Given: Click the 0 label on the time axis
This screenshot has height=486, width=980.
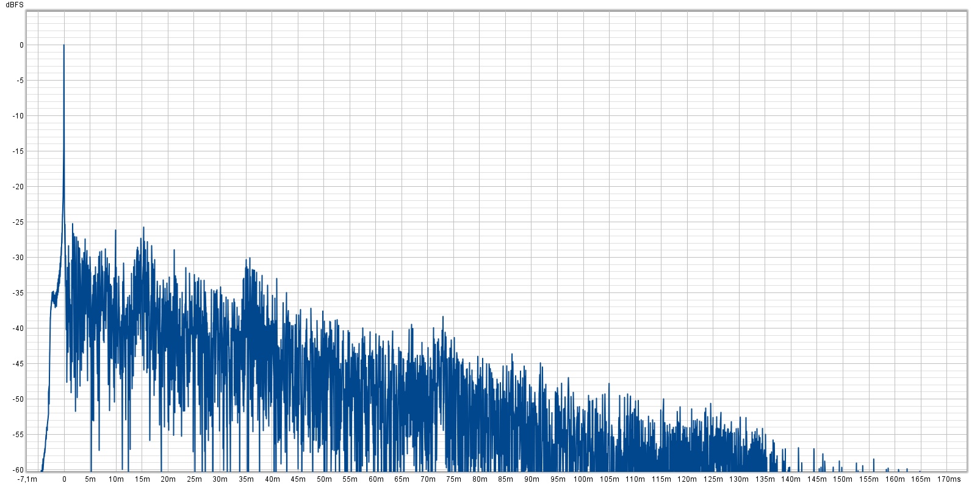Looking at the screenshot, I should click(x=64, y=479).
